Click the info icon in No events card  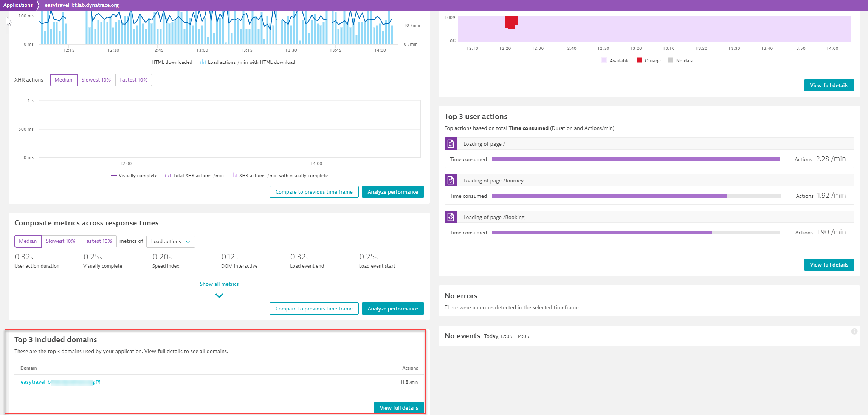pos(854,331)
